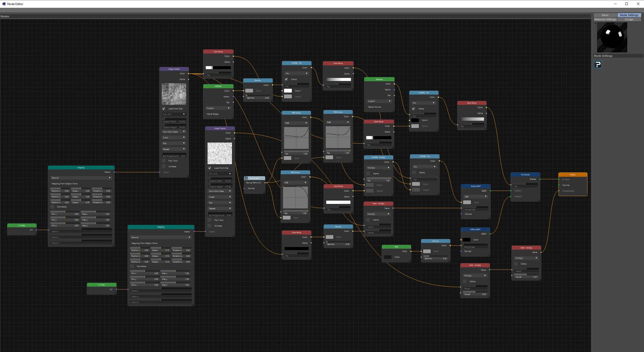Click the Output node's green Surface socket
644x352 pixels.
pyautogui.click(x=559, y=179)
